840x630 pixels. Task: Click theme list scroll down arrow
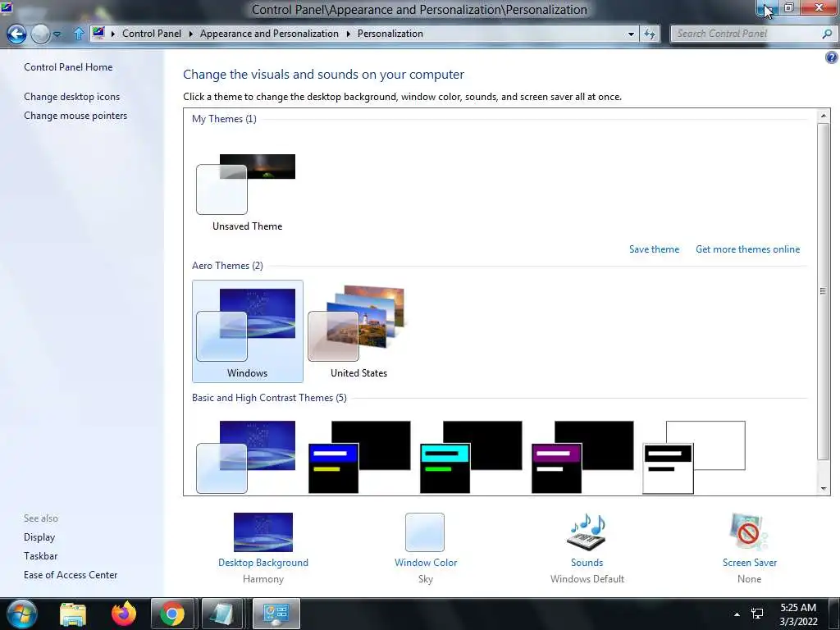(x=824, y=489)
